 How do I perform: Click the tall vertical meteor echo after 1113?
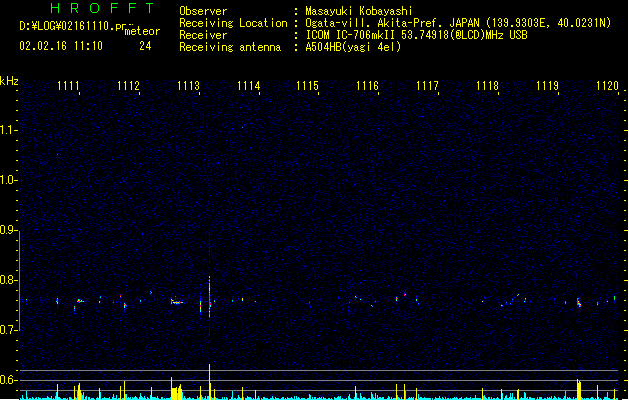click(x=209, y=297)
